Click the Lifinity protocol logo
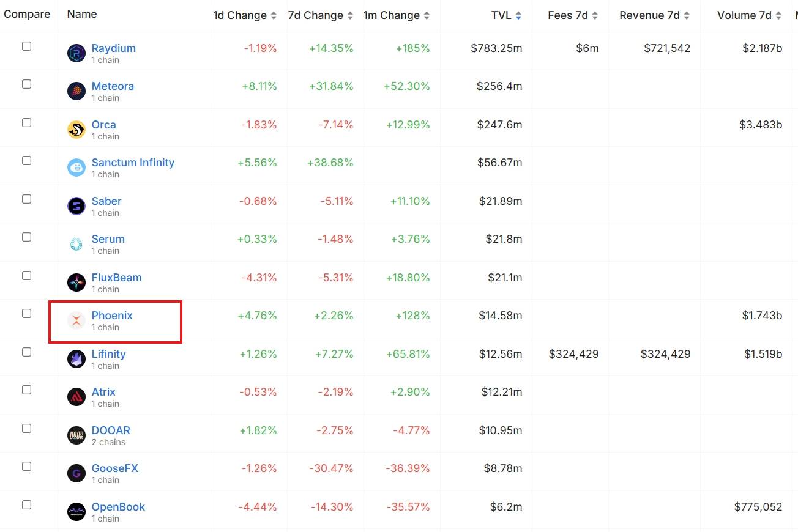This screenshot has height=532, width=798. click(x=76, y=359)
